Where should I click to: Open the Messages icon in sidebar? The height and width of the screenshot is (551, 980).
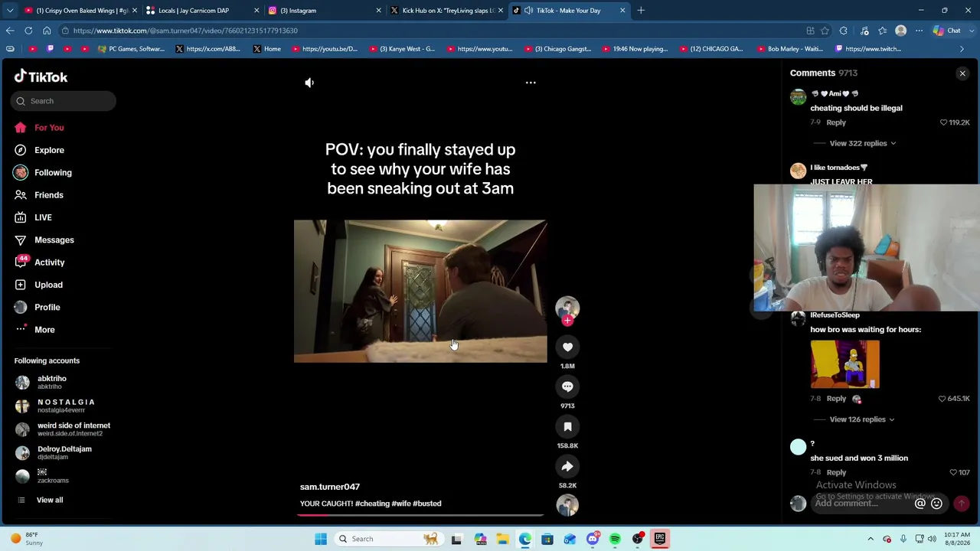[21, 240]
